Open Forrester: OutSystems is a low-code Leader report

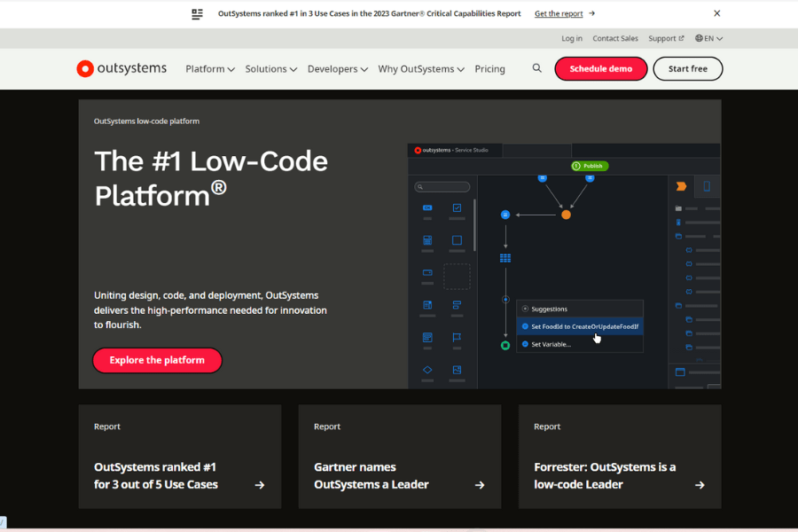point(620,457)
